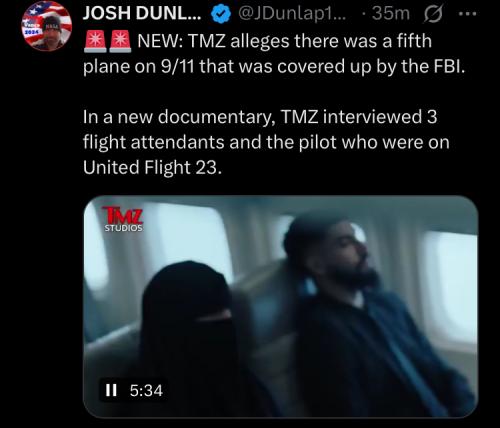
Task: Open the TMZ video thumbnail
Action: point(281,306)
